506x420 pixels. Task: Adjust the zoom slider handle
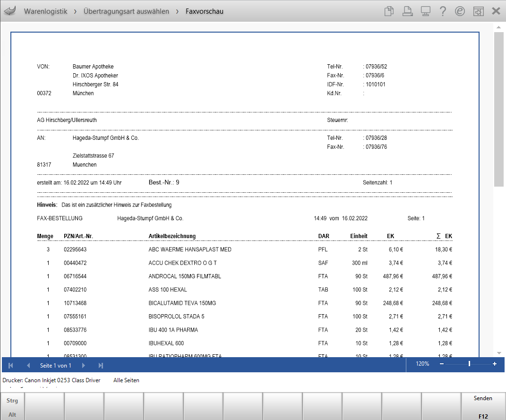click(469, 364)
